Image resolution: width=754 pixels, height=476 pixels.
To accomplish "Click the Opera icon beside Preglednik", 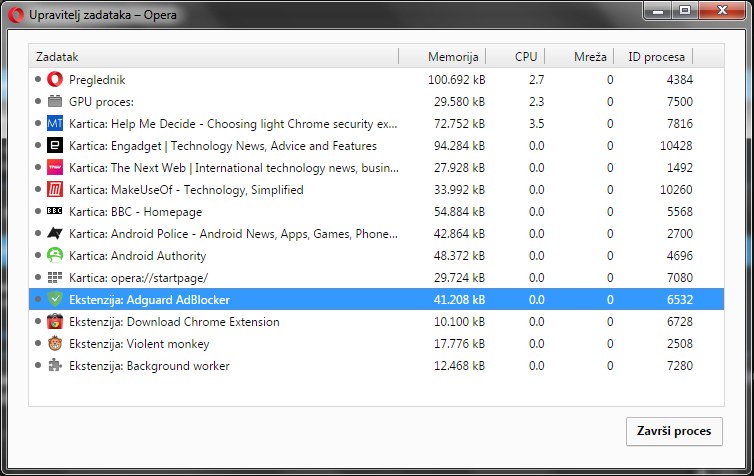I will (55, 80).
